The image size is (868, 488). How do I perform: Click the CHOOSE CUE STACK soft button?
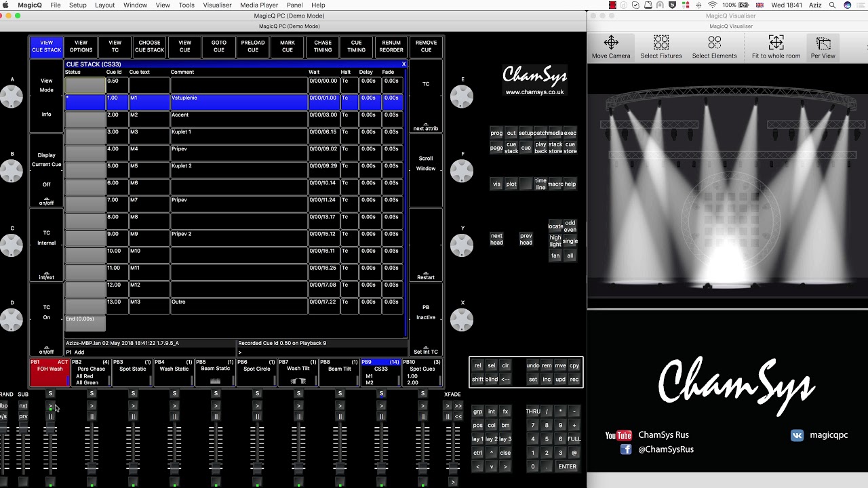pos(150,47)
